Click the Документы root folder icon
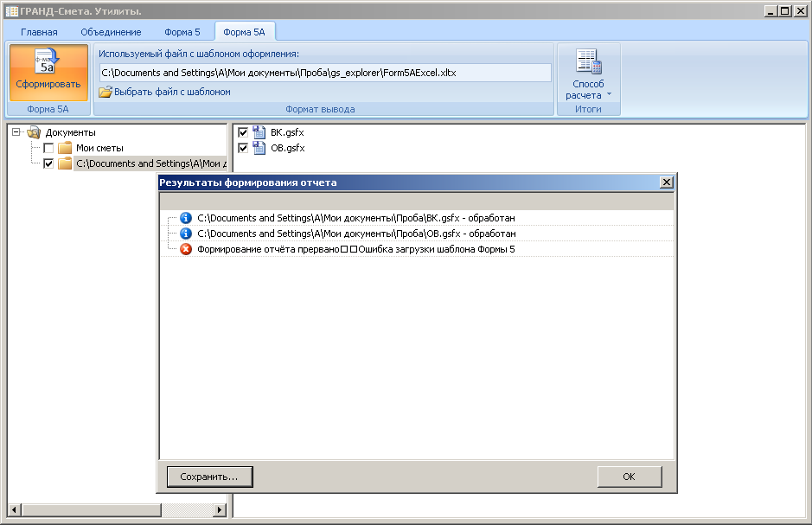 pos(35,132)
